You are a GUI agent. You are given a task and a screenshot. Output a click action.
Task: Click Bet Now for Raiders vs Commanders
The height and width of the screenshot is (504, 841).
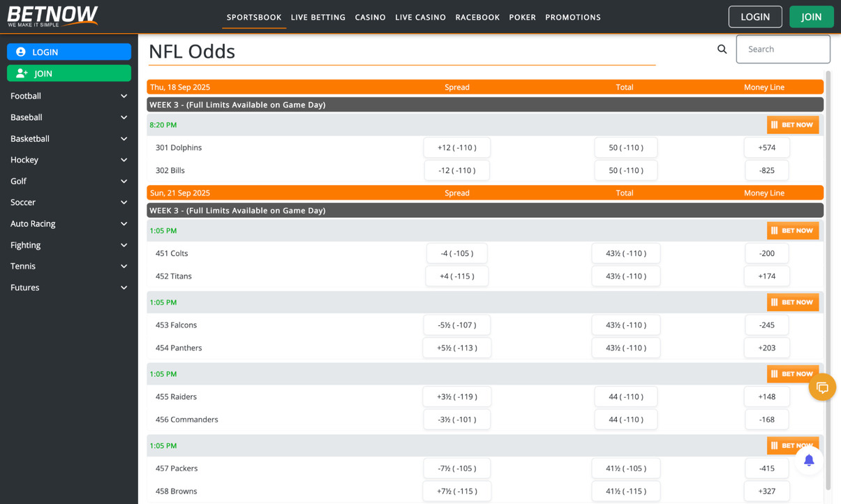click(792, 374)
